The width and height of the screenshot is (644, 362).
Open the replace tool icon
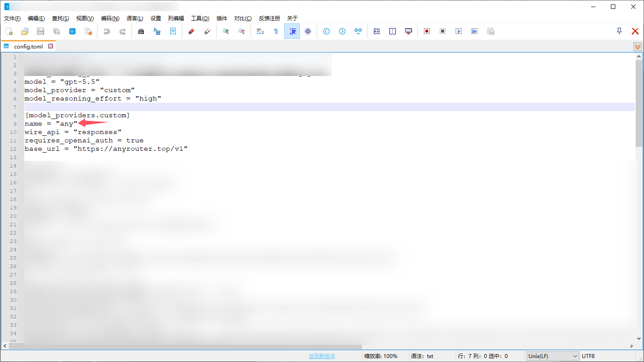(x=157, y=31)
